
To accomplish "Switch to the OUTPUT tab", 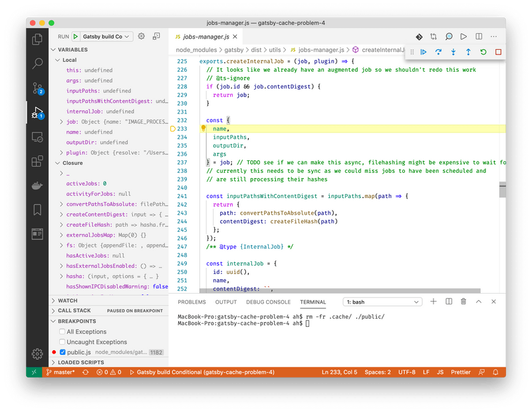I will pyautogui.click(x=225, y=302).
